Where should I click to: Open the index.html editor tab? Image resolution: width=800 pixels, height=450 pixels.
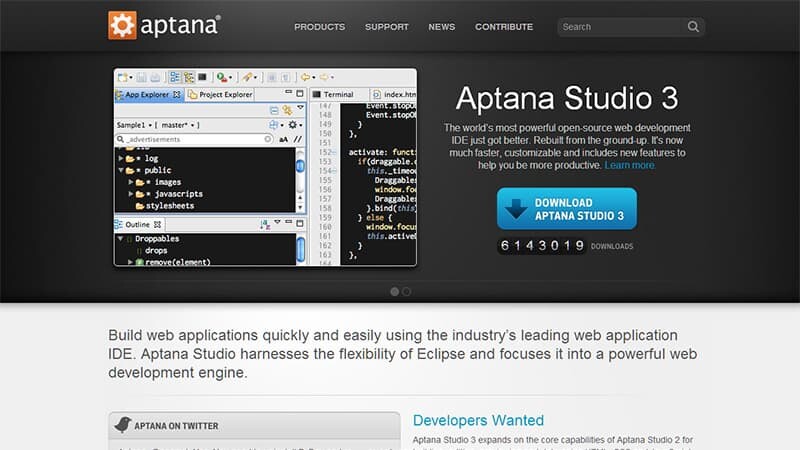click(394, 94)
